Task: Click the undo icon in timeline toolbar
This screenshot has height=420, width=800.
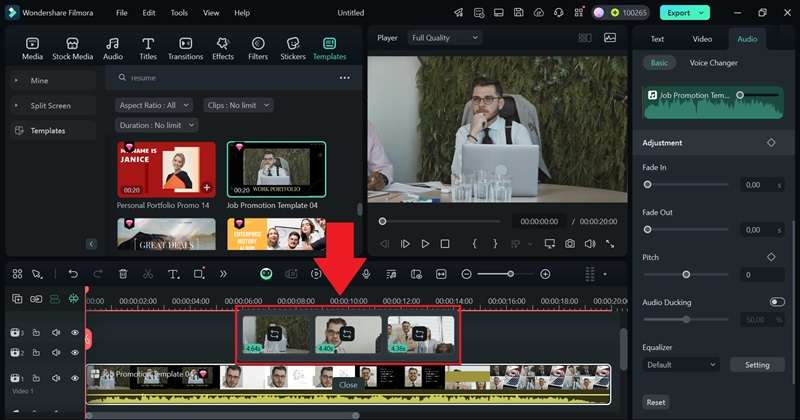Action: (x=73, y=274)
